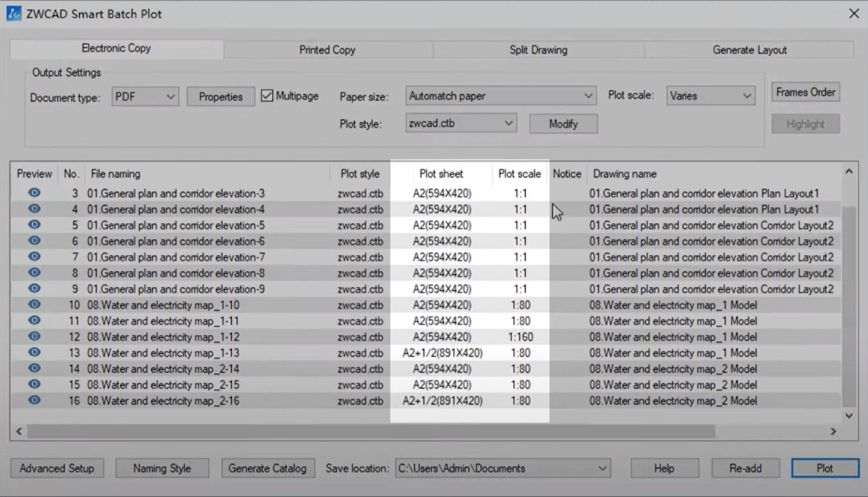This screenshot has height=497, width=868.
Task: Click the Properties button
Action: tap(221, 97)
